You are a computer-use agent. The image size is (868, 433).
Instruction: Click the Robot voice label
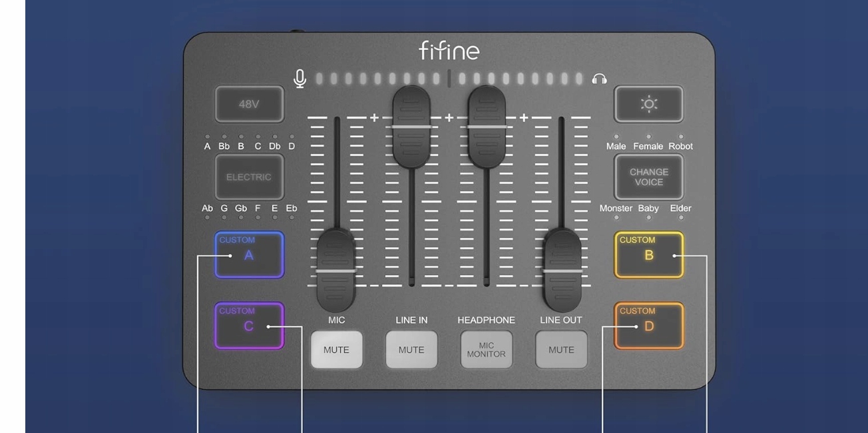(x=681, y=146)
